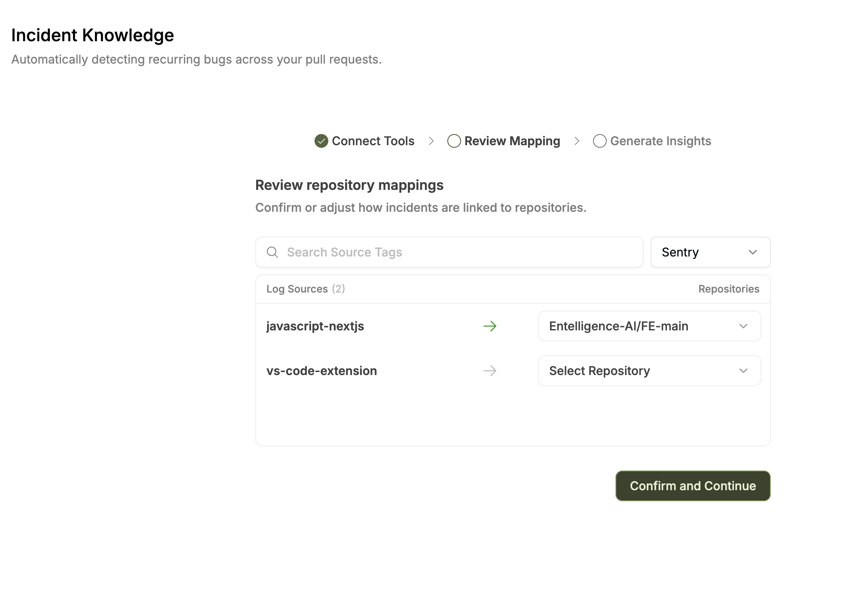Toggle the Connect Tools completed step indicator

(321, 141)
